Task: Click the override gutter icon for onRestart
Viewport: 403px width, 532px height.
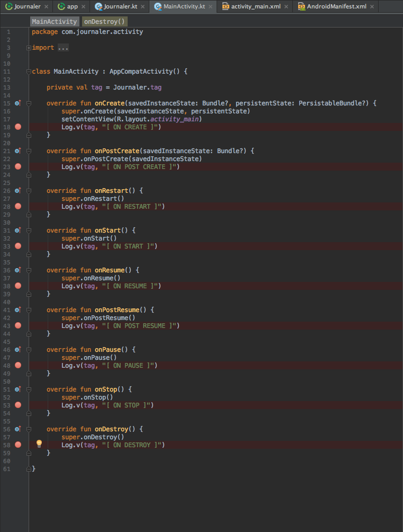Action: (17, 190)
